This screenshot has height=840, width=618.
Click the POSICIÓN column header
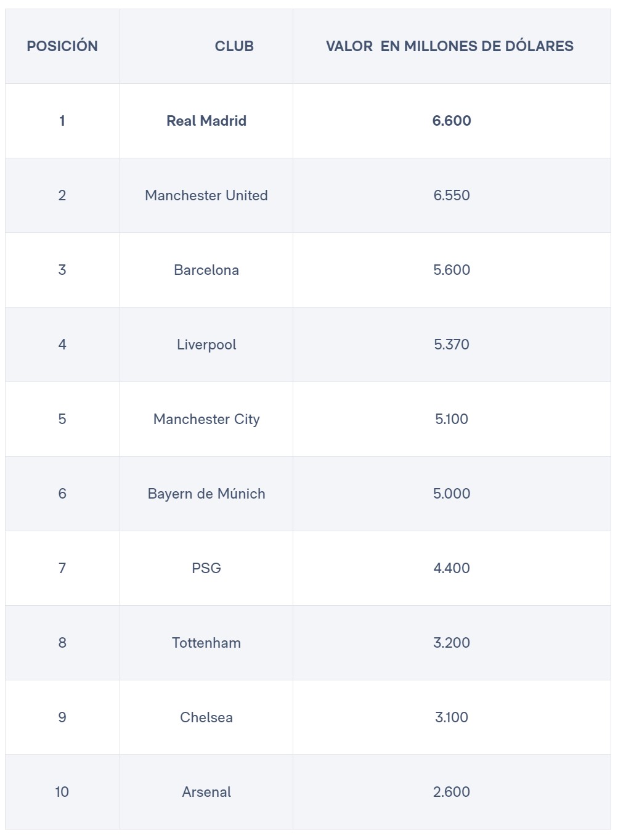point(62,46)
